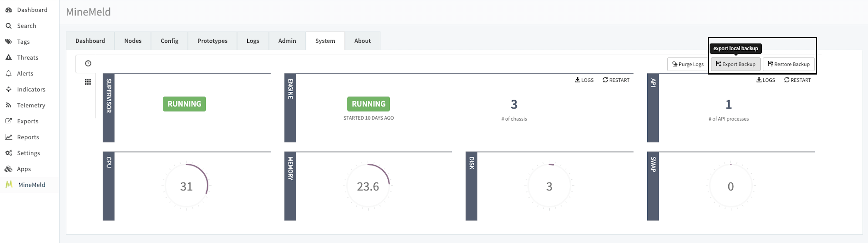Image resolution: width=868 pixels, height=243 pixels.
Task: Switch to the Dashboard tab
Action: click(x=90, y=41)
